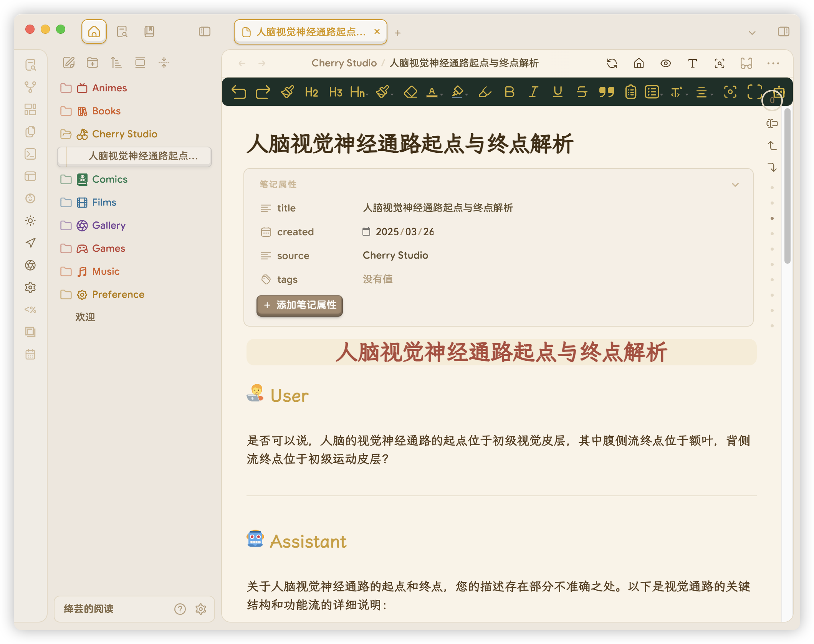Open the graph view in left sidebar
This screenshot has height=644, width=814.
coord(30,87)
